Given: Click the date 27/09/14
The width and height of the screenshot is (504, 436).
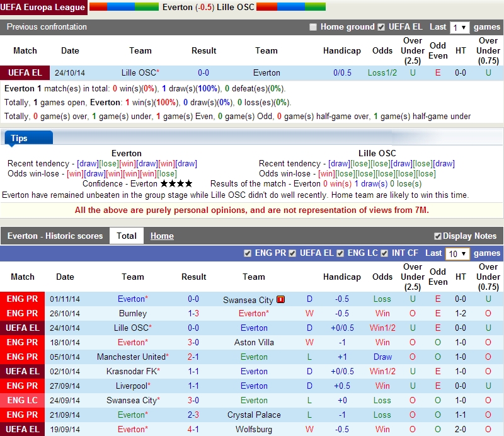Looking at the screenshot, I should pos(65,386).
